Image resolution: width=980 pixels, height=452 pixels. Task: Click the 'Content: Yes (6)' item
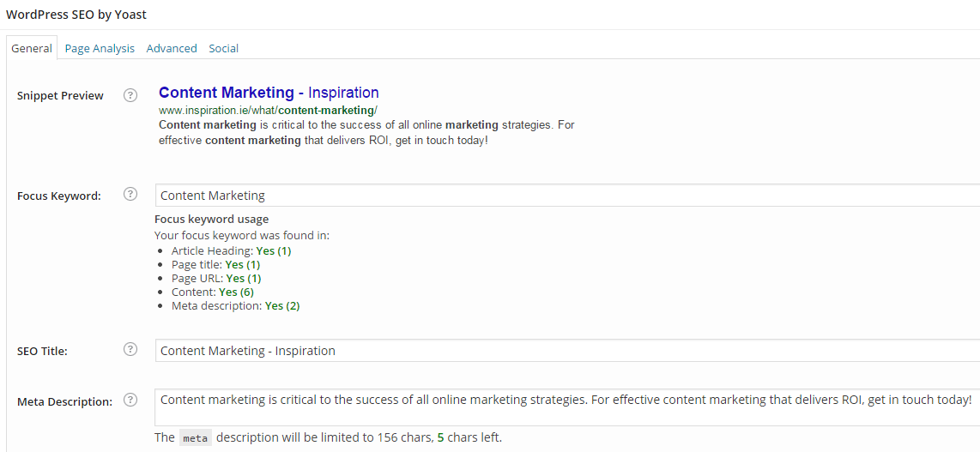(213, 292)
